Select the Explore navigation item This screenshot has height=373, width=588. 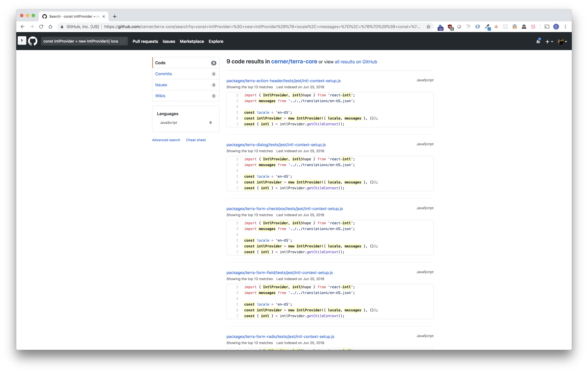pyautogui.click(x=216, y=42)
